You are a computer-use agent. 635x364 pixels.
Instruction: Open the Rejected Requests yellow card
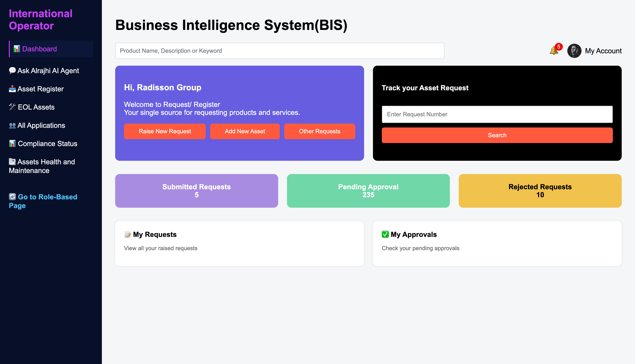(x=540, y=191)
